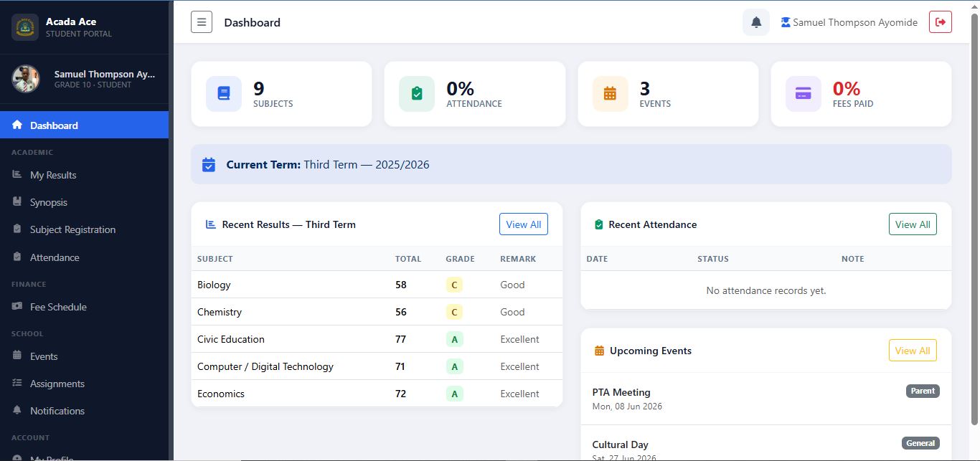Click the Third Term — 2025/2026 text
Screen dimensions: 980x461
tap(367, 165)
